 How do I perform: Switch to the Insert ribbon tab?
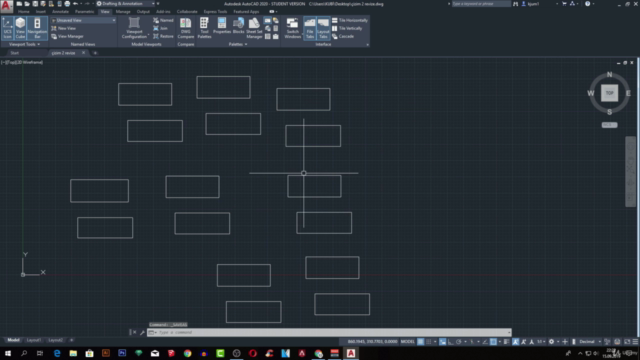pyautogui.click(x=41, y=12)
